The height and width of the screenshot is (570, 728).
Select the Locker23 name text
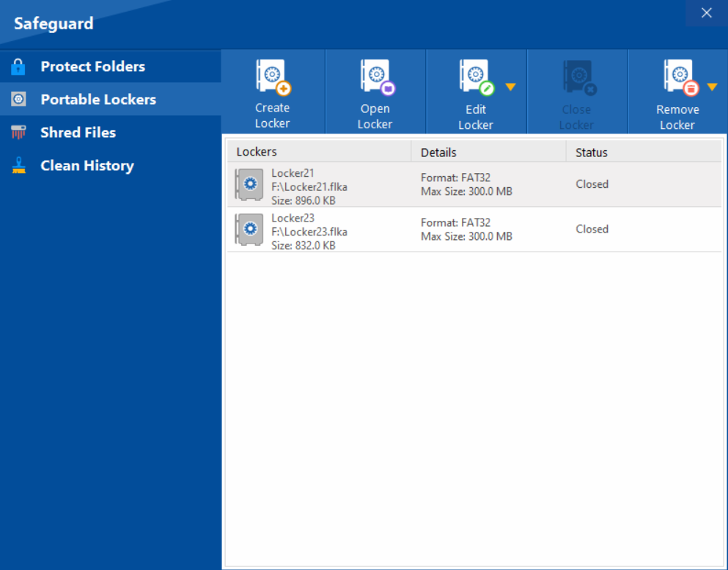click(x=293, y=218)
